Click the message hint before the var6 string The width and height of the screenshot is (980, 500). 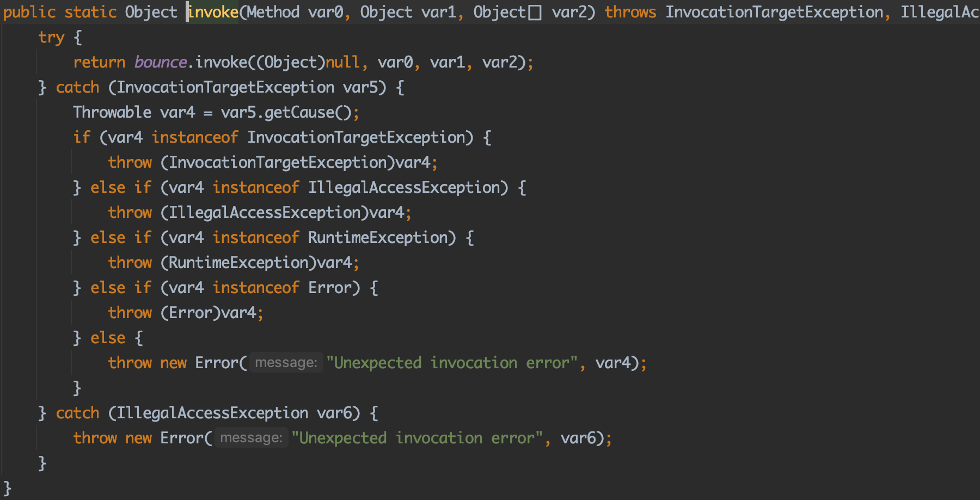click(x=251, y=438)
